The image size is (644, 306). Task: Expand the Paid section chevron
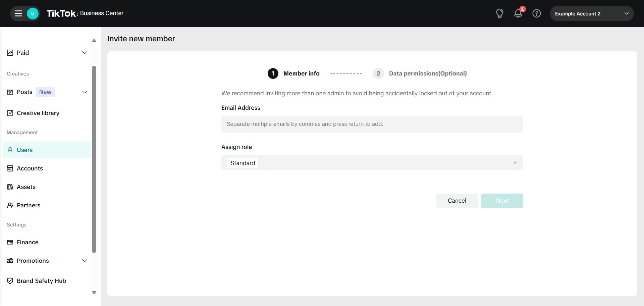[x=85, y=53]
